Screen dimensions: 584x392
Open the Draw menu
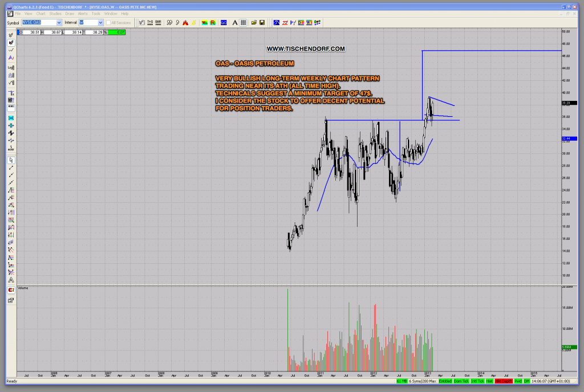tap(71, 14)
